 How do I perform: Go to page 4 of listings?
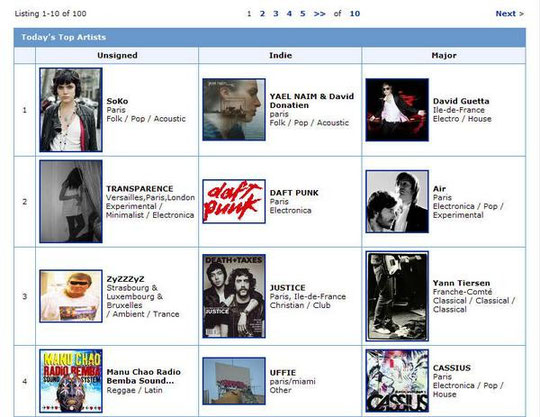[x=289, y=14]
